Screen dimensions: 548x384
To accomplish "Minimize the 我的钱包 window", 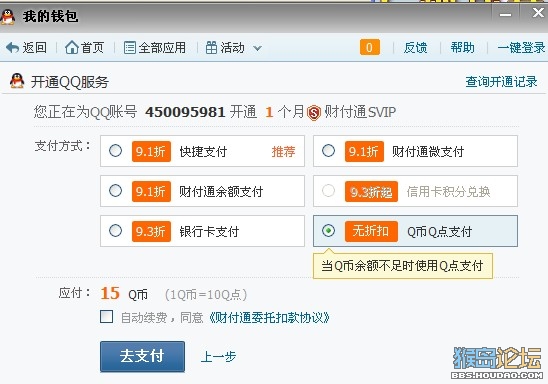I will pyautogui.click(x=505, y=14).
